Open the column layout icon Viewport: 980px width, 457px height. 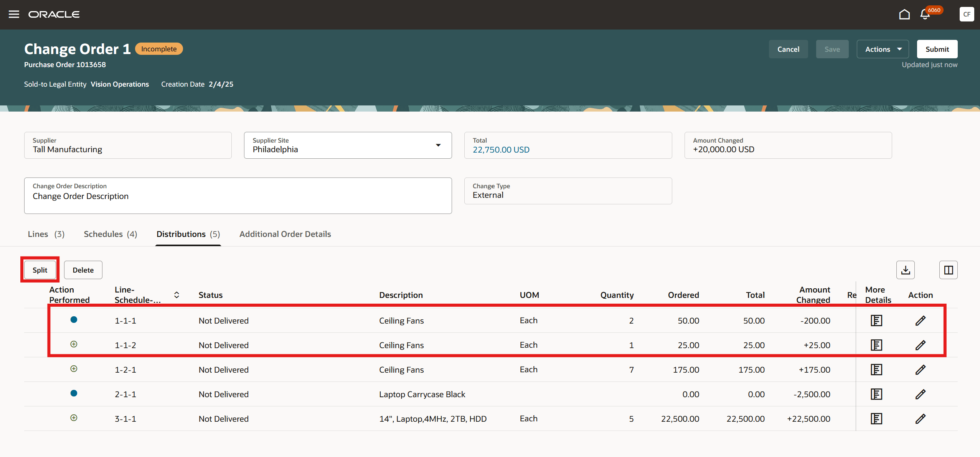pyautogui.click(x=948, y=270)
